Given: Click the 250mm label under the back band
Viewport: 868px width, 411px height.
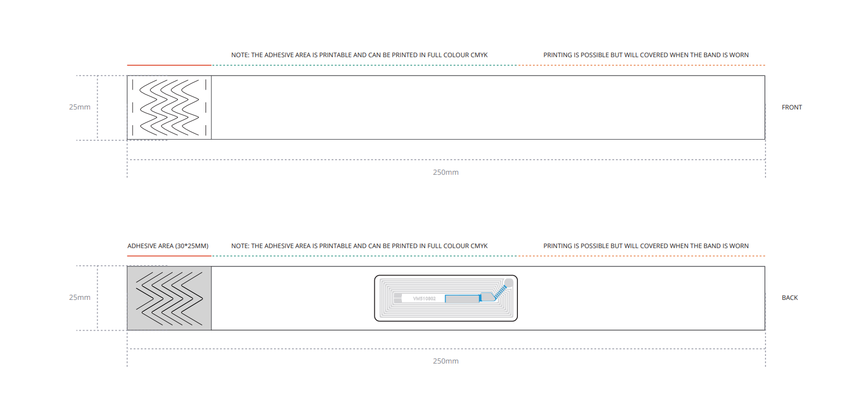Looking at the screenshot, I should pyautogui.click(x=446, y=361).
